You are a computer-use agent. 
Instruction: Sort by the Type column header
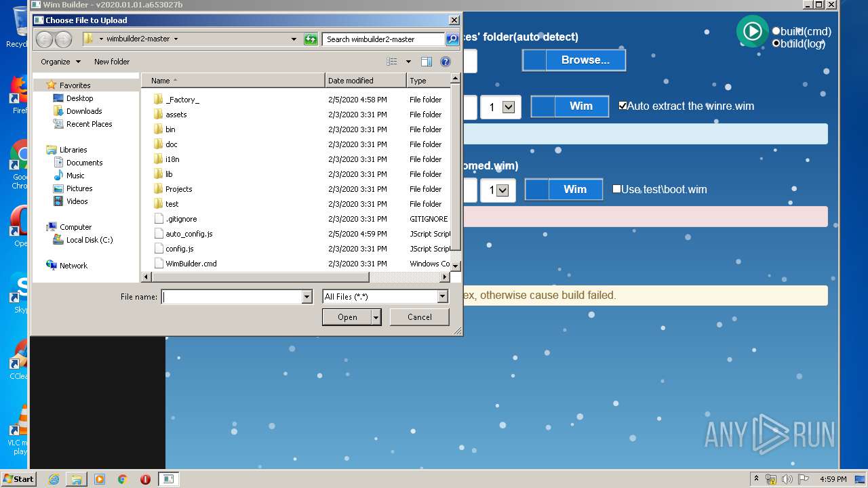(428, 81)
